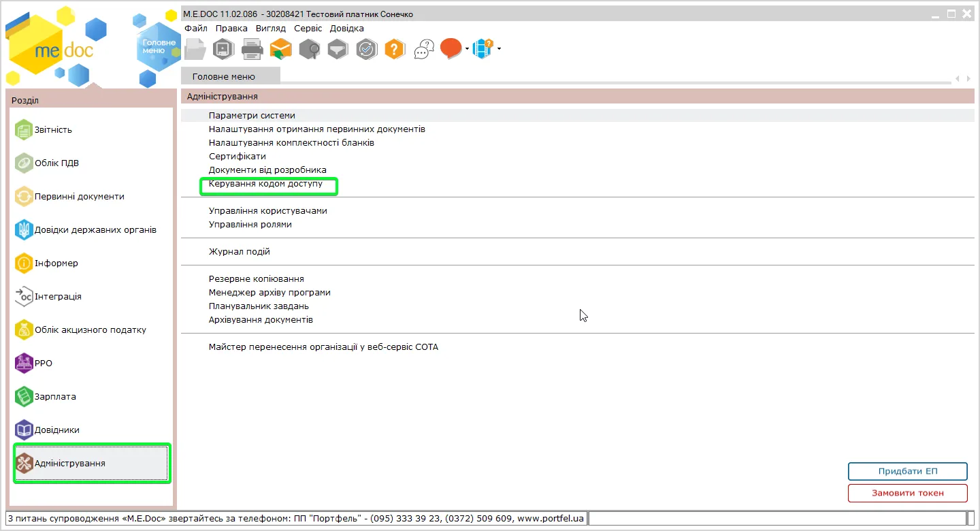Open Менеджер архіву програми
The width and height of the screenshot is (980, 531).
(x=269, y=293)
